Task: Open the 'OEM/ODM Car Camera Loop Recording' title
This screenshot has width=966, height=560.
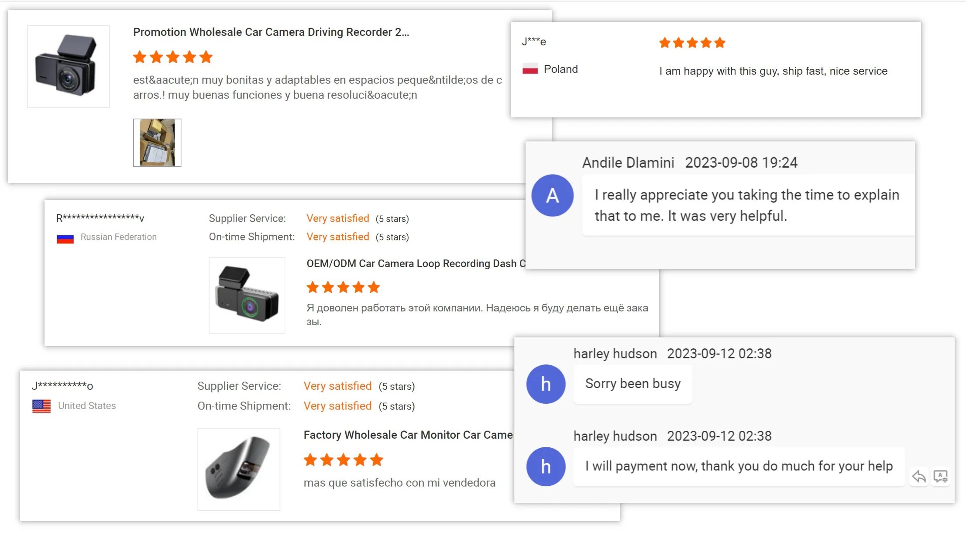Action: click(416, 264)
